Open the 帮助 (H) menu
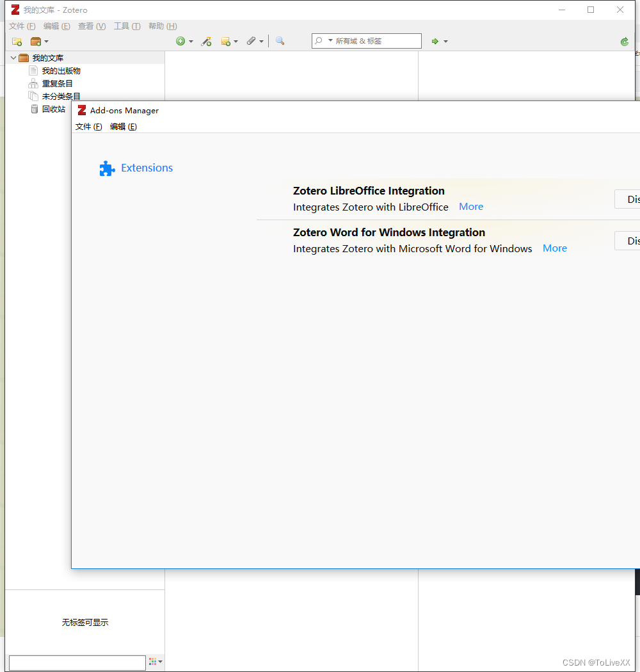 [x=163, y=26]
